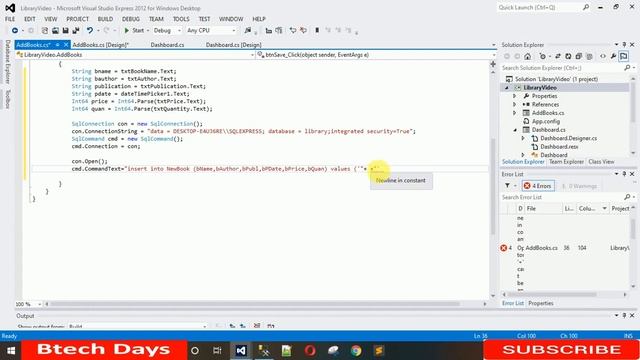The image size is (640, 360).
Task: Click Solution Explorer Home icon
Action: [528, 56]
